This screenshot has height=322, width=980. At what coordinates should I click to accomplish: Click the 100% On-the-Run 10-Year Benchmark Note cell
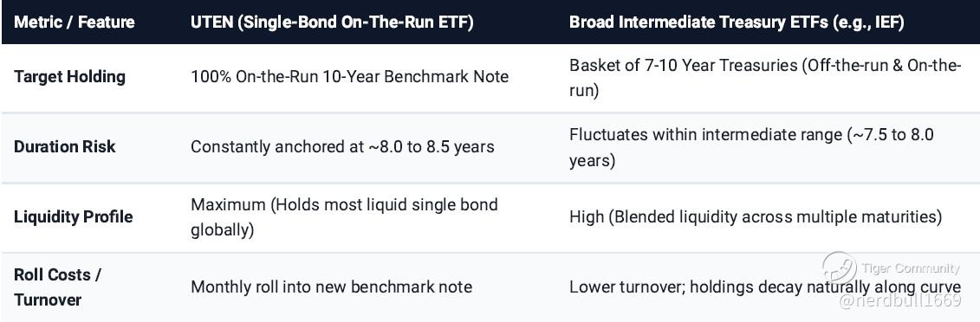click(x=349, y=77)
